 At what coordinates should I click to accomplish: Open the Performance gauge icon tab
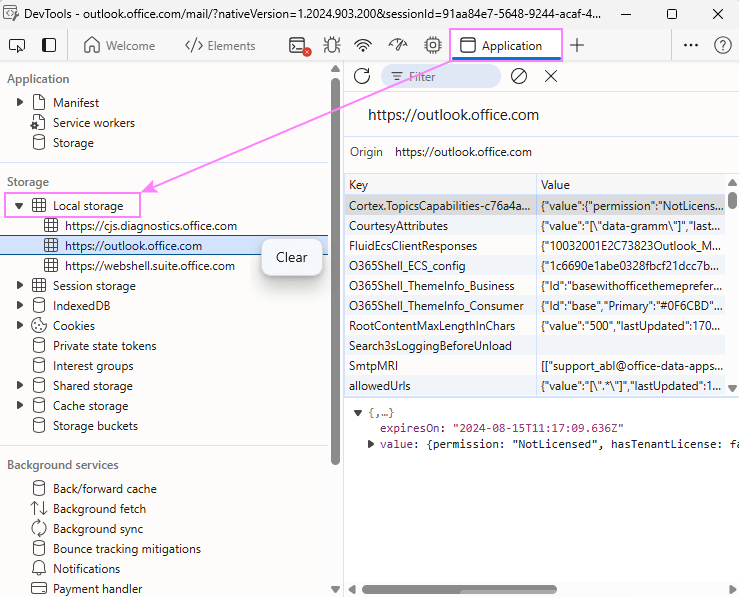coord(398,45)
